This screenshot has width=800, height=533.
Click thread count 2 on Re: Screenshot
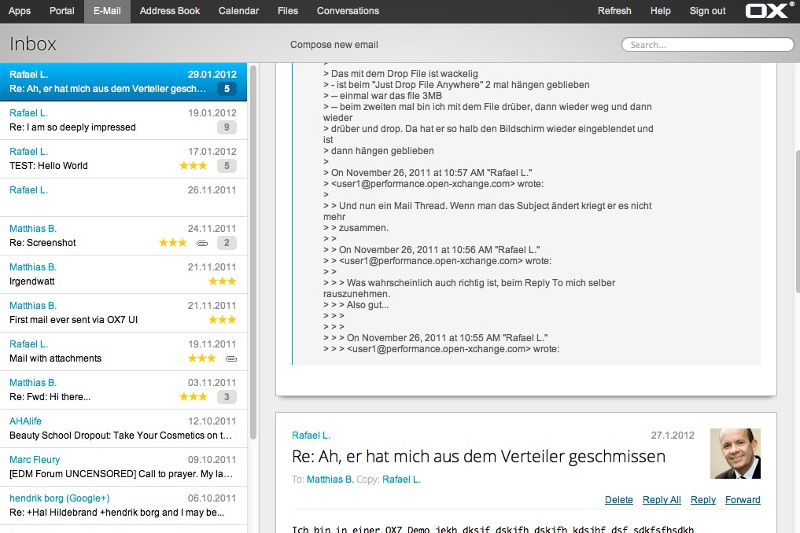(227, 243)
